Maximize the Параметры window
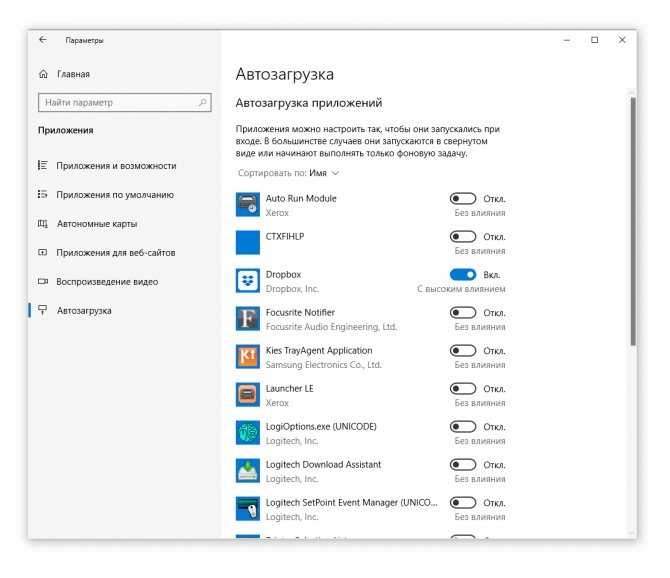670x578 pixels. (594, 40)
